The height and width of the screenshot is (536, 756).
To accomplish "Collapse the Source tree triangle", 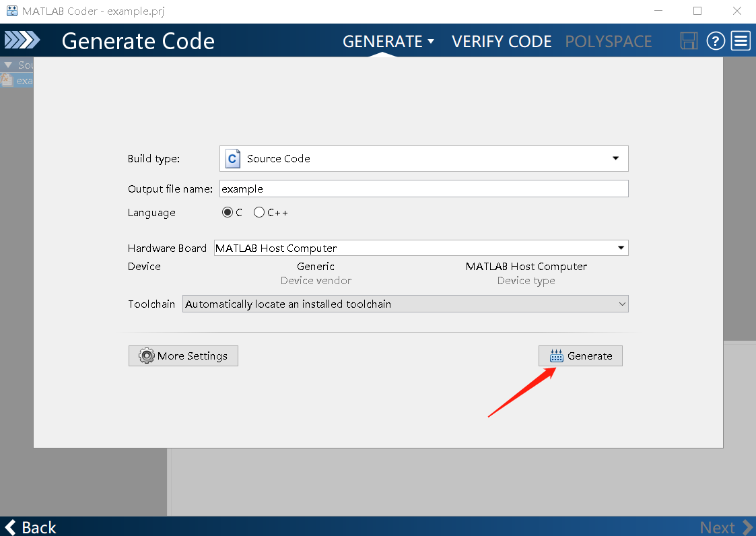I will click(7, 65).
